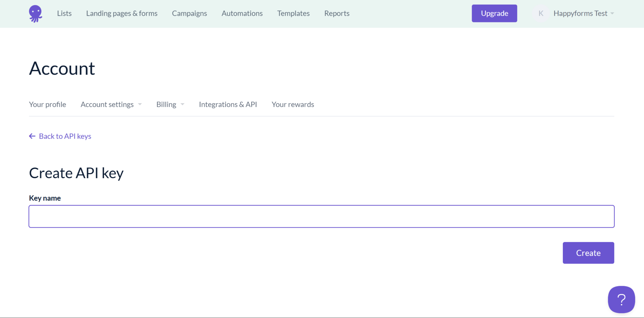Open the Campaigns section
The width and height of the screenshot is (644, 318).
coord(189,13)
